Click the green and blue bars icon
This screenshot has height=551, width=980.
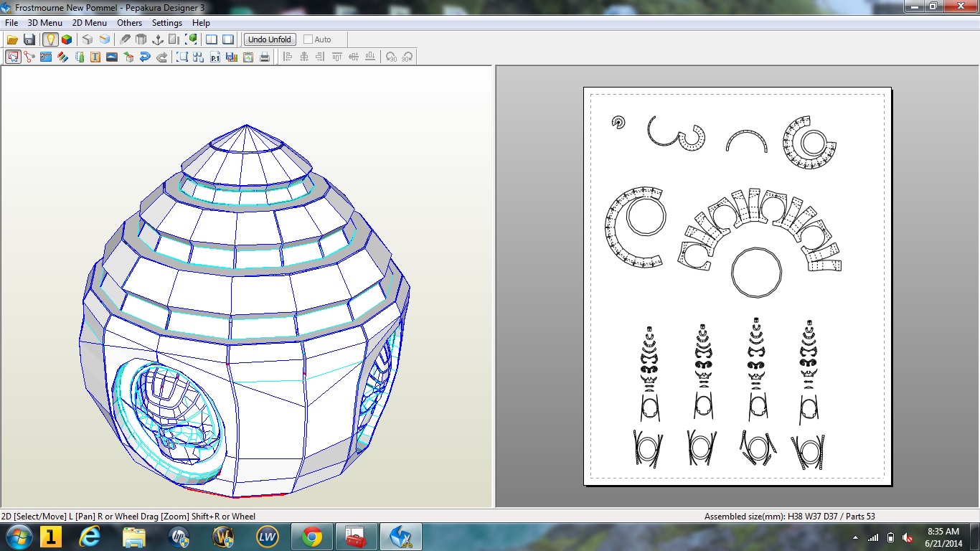(79, 57)
